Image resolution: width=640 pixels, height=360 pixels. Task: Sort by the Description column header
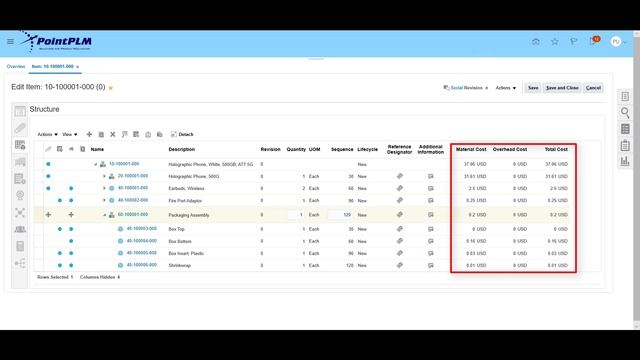(x=182, y=149)
